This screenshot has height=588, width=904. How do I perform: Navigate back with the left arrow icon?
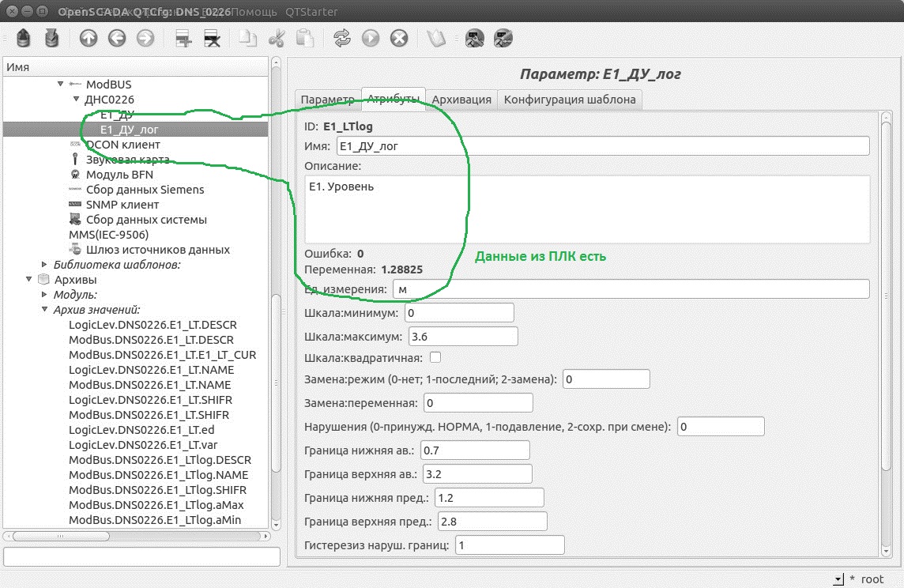[x=117, y=38]
